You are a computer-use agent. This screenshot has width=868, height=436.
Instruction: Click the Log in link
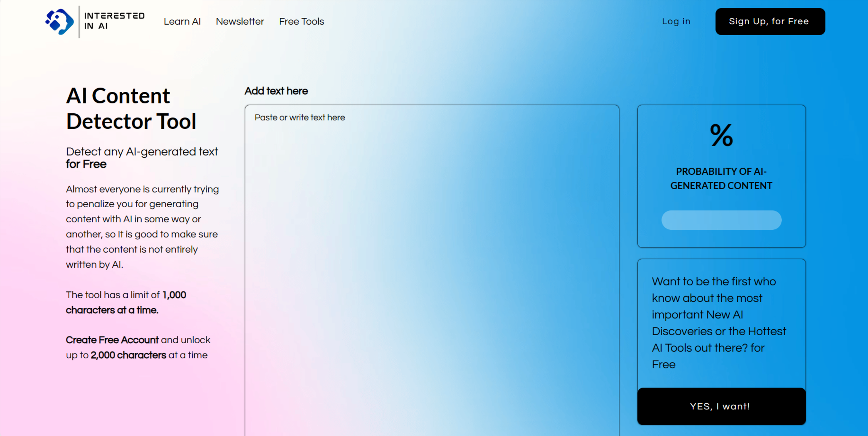pos(676,21)
